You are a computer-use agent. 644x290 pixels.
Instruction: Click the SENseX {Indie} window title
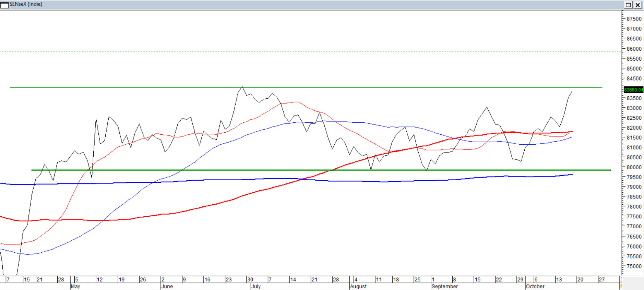coord(26,4)
